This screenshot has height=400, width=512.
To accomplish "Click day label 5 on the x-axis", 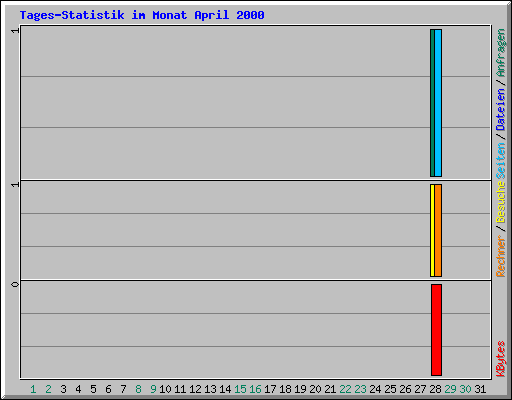I will (x=93, y=389).
